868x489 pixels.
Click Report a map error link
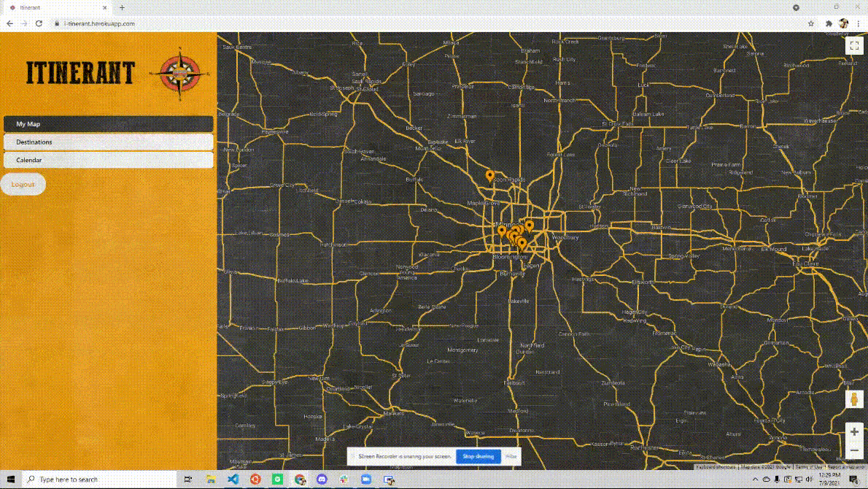tap(846, 467)
